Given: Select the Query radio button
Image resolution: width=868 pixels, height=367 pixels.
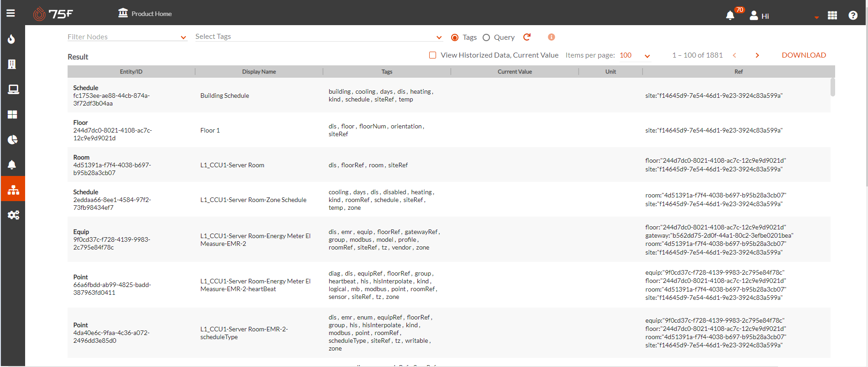Looking at the screenshot, I should (x=486, y=37).
